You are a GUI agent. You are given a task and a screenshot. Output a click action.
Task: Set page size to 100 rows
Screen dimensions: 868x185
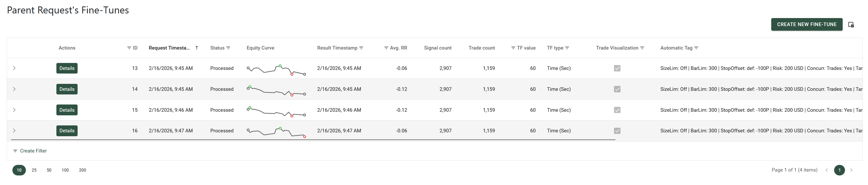65,170
